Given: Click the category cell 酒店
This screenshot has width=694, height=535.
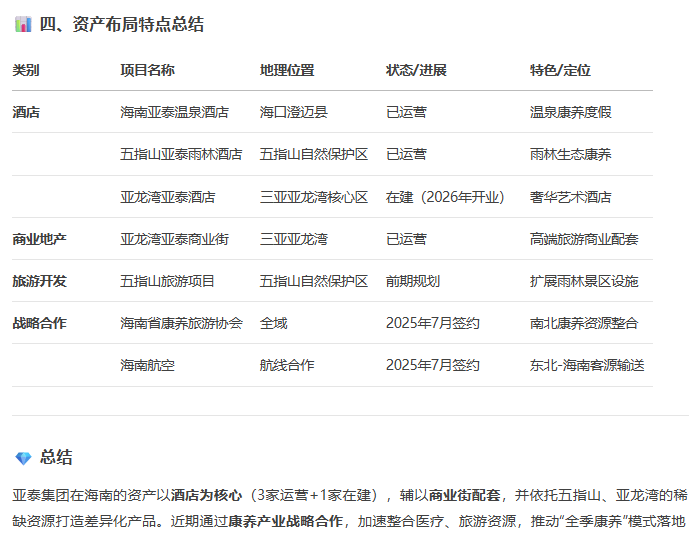Looking at the screenshot, I should click(26, 112).
